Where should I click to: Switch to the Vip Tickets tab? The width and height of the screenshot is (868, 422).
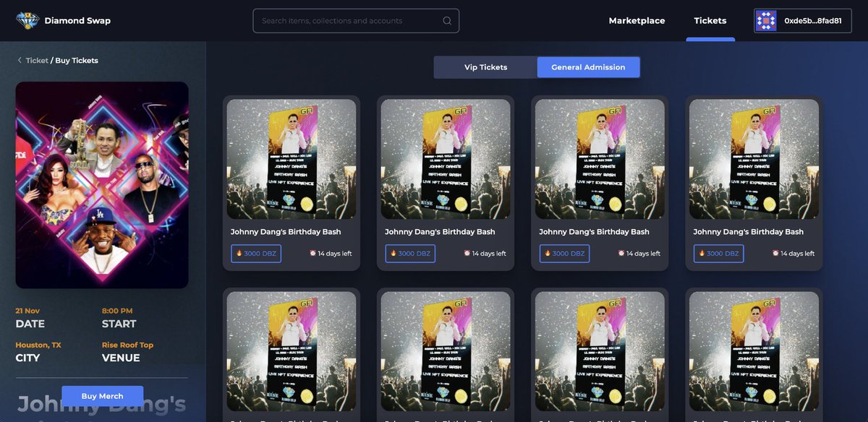485,67
